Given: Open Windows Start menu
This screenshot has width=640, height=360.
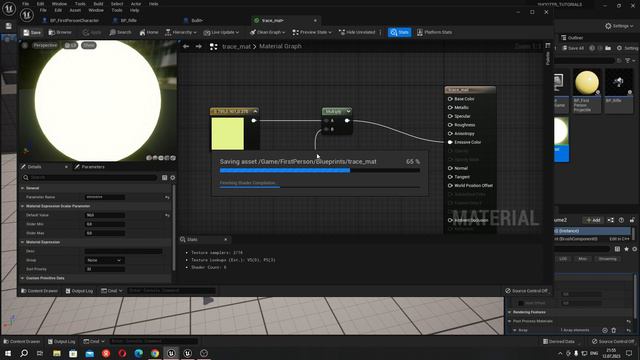Looking at the screenshot, I should [8, 353].
